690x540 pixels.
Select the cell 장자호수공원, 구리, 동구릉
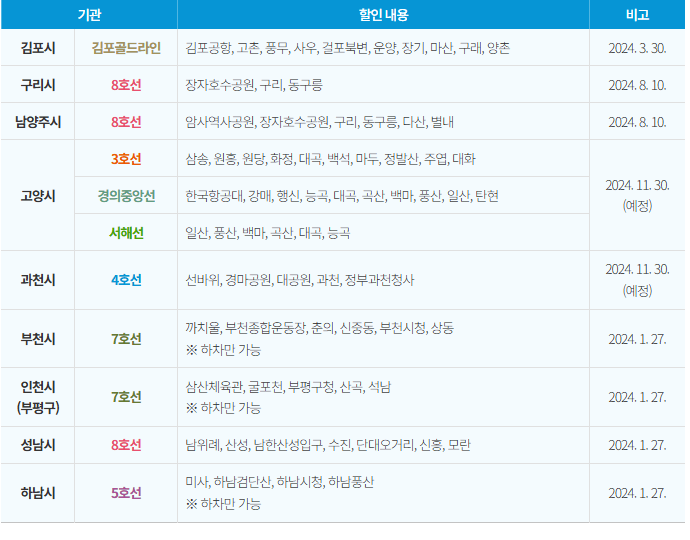pos(254,84)
